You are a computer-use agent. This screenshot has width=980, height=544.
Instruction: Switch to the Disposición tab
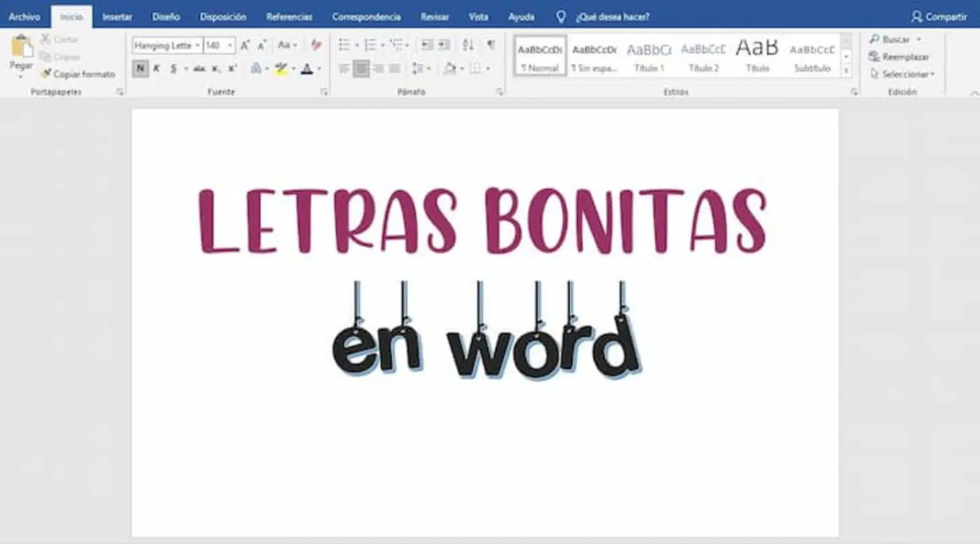click(x=223, y=17)
